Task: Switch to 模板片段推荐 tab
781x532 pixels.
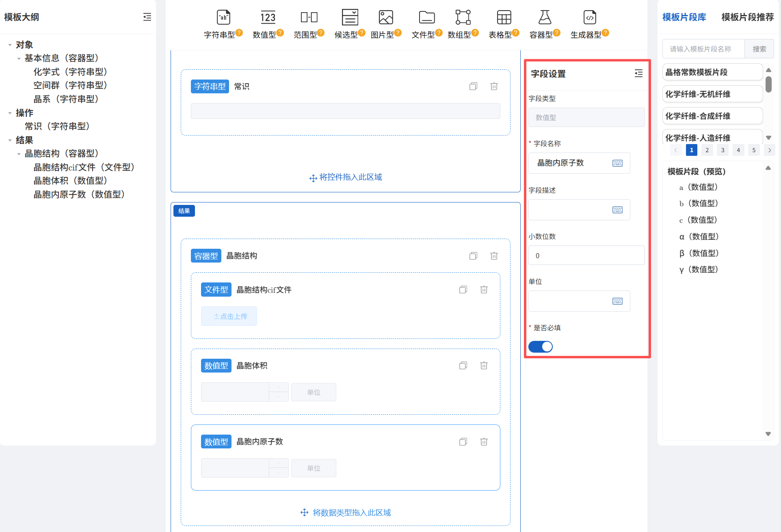Action: tap(746, 17)
